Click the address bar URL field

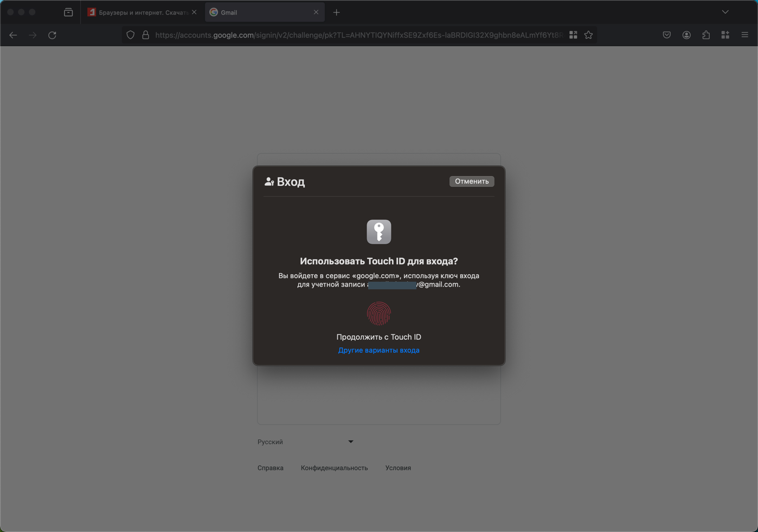tap(359, 35)
